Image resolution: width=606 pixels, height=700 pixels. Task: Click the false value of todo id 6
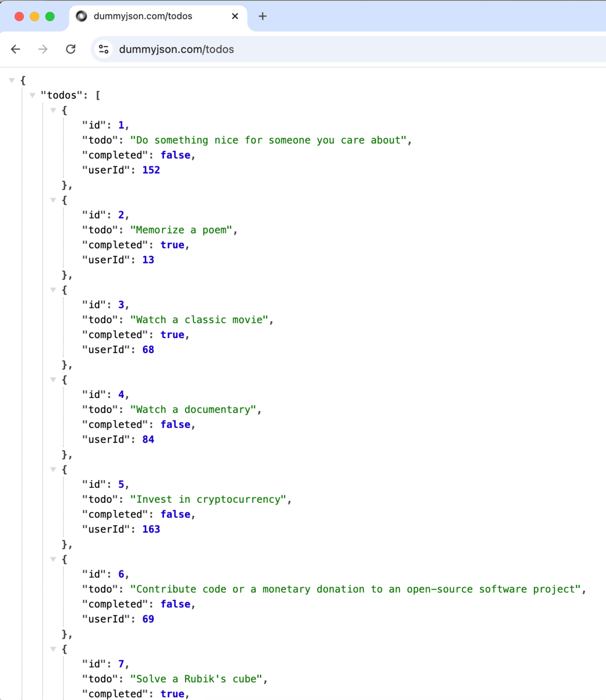175,604
